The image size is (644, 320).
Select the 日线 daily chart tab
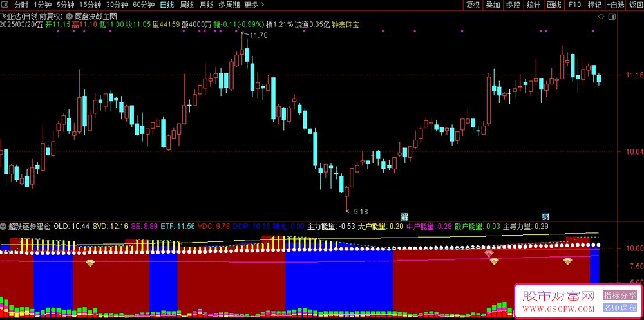(166, 5)
